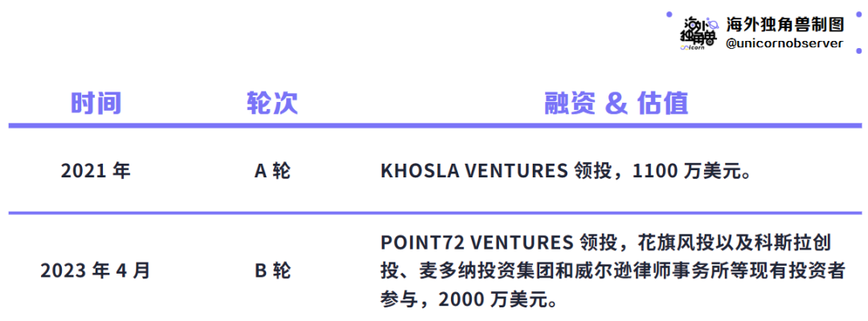Click the 2023 年 4 月 date cell
This screenshot has width=868, height=321.
click(x=95, y=271)
